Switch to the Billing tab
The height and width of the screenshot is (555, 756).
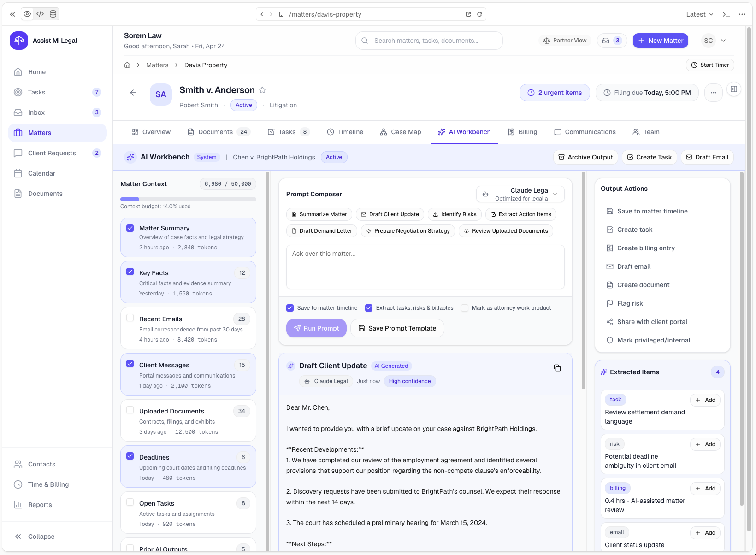tap(523, 132)
